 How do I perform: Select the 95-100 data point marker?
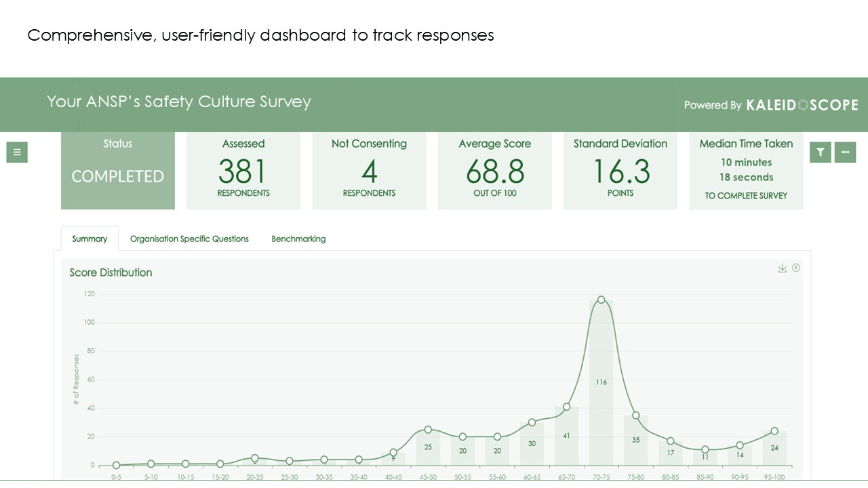[x=774, y=431]
